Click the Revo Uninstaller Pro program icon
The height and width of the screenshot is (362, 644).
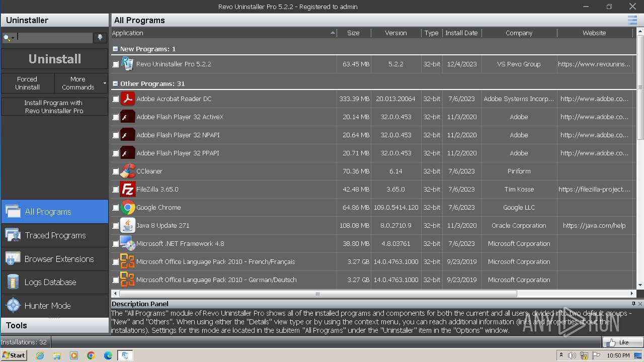coord(127,64)
